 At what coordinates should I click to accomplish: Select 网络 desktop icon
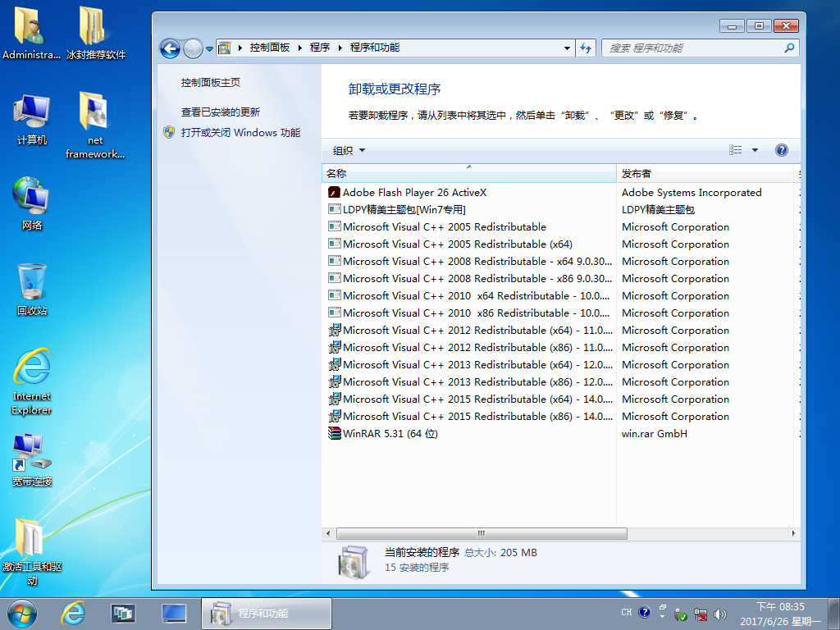click(32, 203)
